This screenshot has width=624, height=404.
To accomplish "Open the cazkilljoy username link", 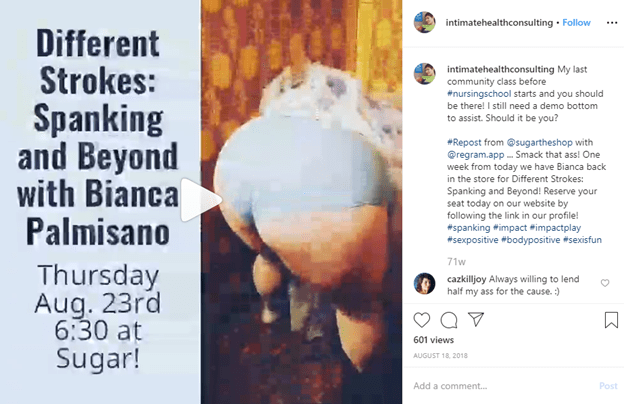I will (466, 279).
